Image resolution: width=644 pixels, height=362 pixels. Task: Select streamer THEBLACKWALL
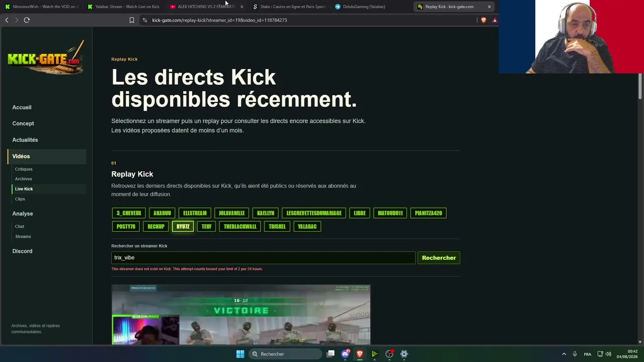240,227
